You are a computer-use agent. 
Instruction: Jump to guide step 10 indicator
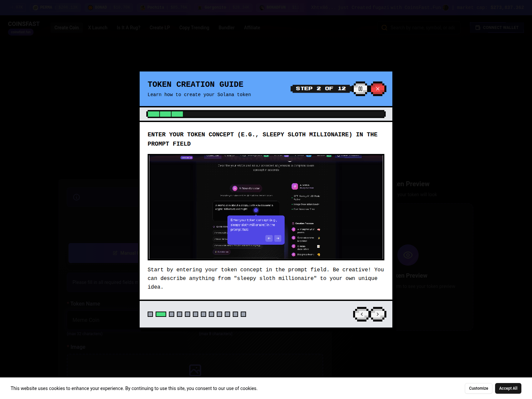pos(227,314)
